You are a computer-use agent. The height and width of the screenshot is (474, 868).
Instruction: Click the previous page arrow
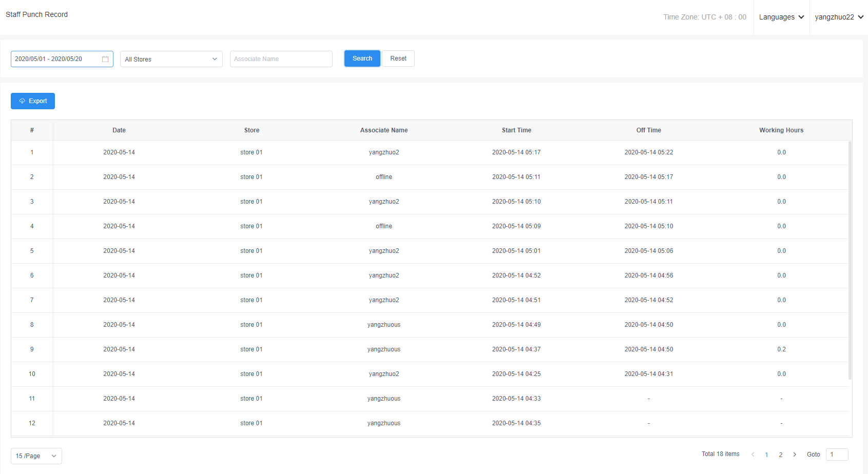point(753,455)
